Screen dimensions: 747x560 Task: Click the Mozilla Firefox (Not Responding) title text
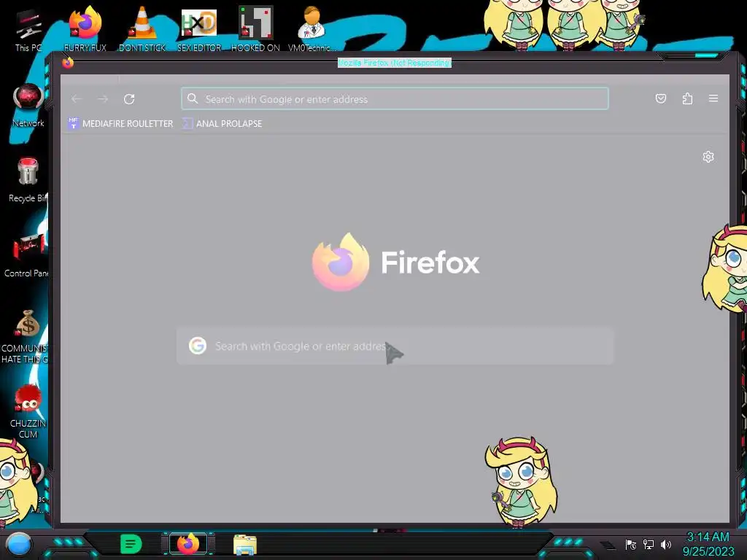[x=395, y=63]
